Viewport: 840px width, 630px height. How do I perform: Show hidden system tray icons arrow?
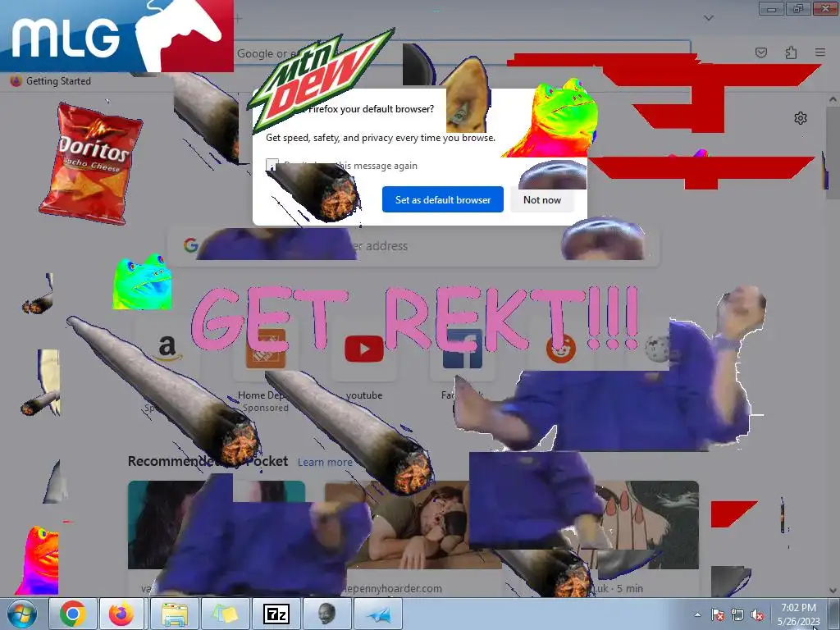(x=697, y=614)
